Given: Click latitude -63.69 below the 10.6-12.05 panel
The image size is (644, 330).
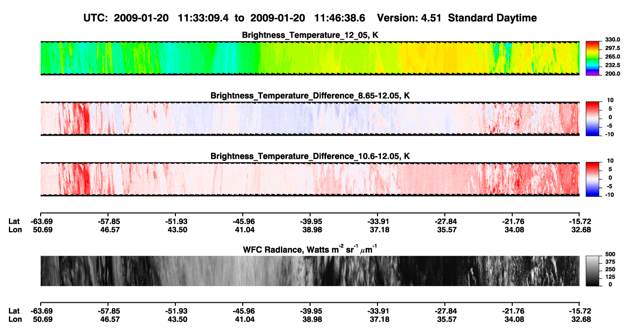Looking at the screenshot, I should pos(41,221).
